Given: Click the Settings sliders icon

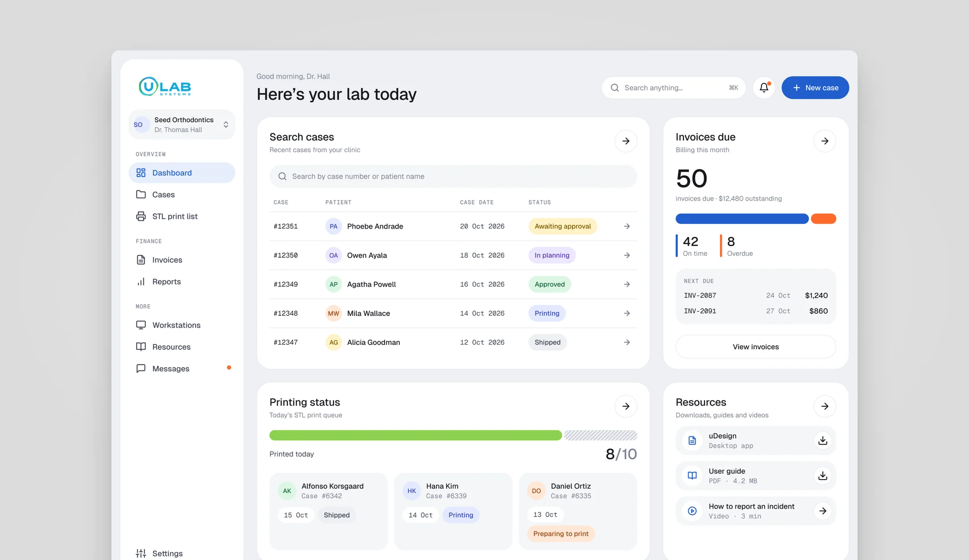Looking at the screenshot, I should (x=141, y=553).
